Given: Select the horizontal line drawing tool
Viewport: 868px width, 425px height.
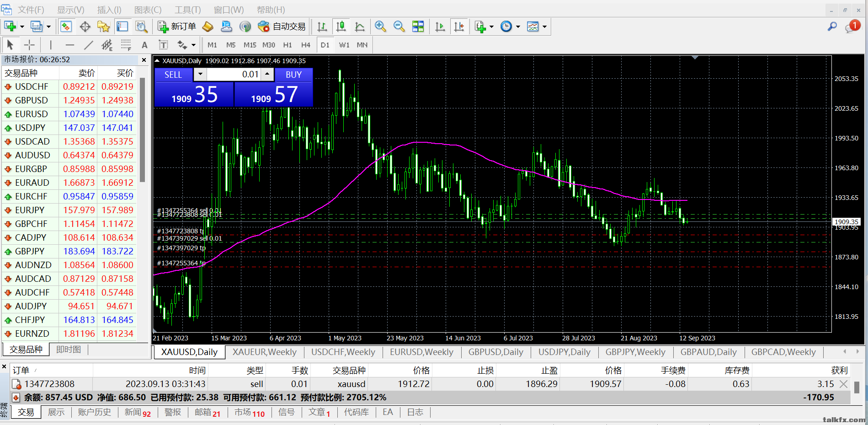Looking at the screenshot, I should point(69,45).
